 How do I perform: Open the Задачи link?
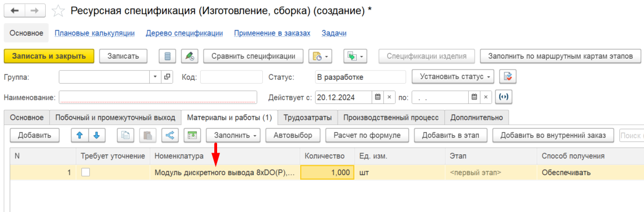point(334,33)
